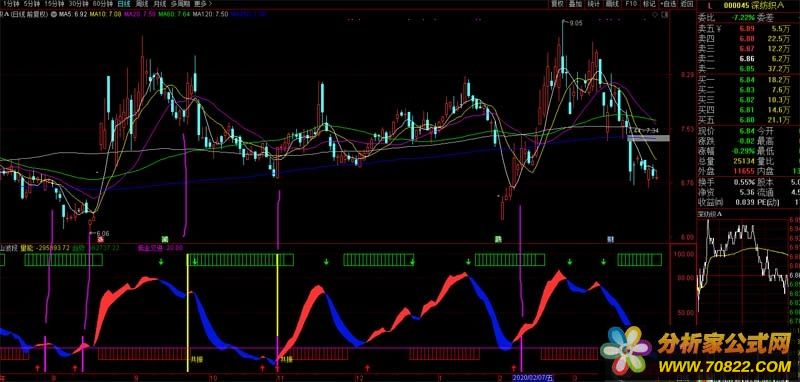Select the 日线 daily chart tab
This screenshot has height=382, width=800.
pos(124,4)
